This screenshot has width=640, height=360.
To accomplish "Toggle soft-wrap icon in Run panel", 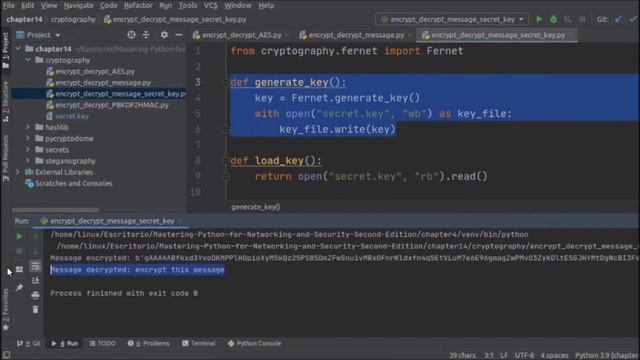I will click(x=36, y=266).
